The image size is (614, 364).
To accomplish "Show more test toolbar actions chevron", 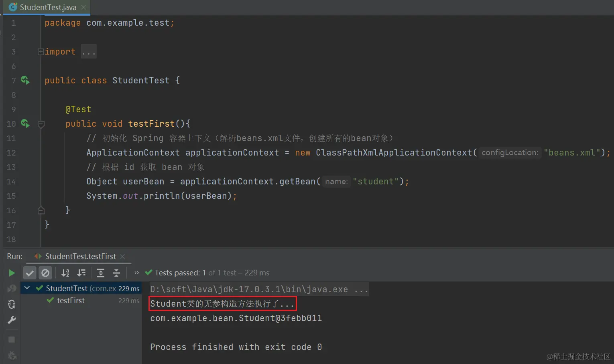I will pos(136,273).
